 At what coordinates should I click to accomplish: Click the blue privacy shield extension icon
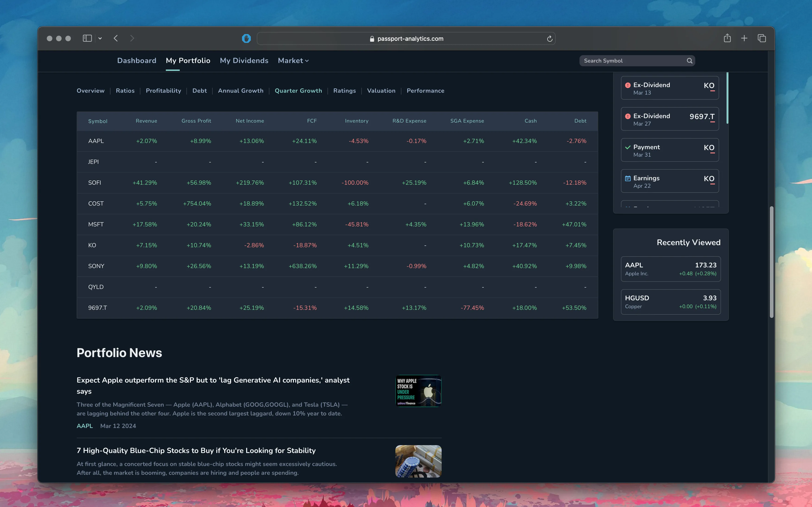click(246, 38)
